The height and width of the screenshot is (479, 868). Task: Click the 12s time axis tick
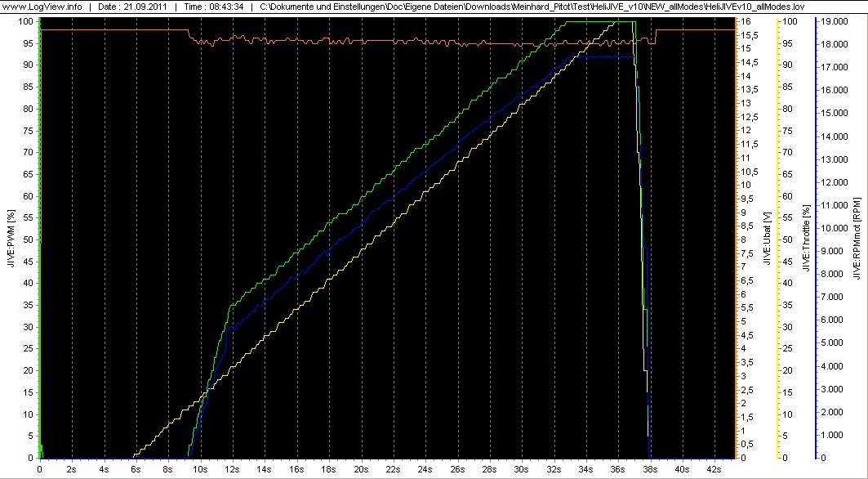tap(233, 468)
